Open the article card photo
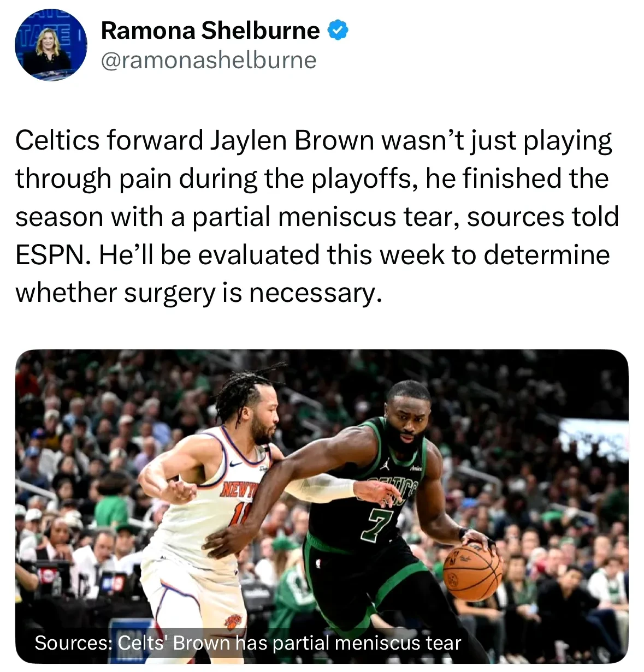 coord(322,506)
